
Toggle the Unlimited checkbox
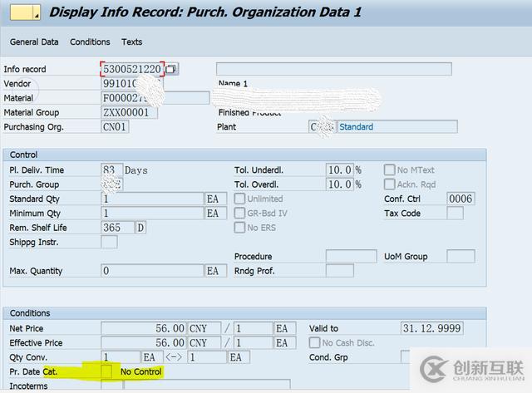point(239,199)
